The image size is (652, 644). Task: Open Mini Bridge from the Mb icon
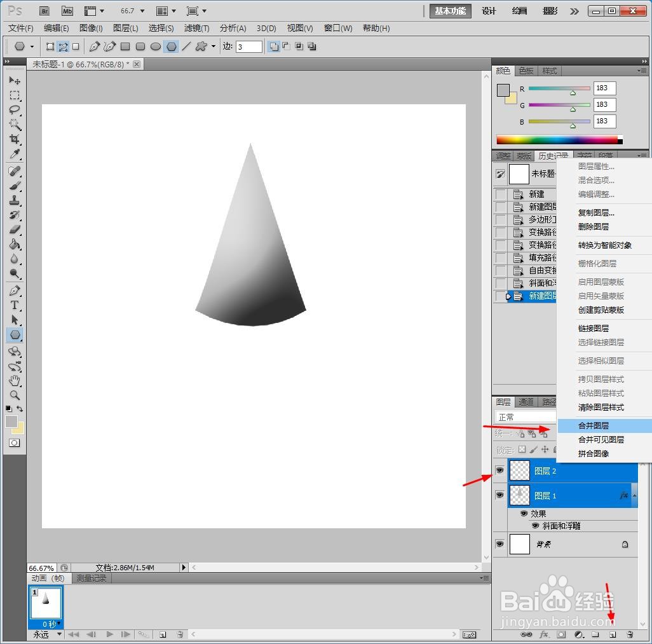[x=67, y=11]
